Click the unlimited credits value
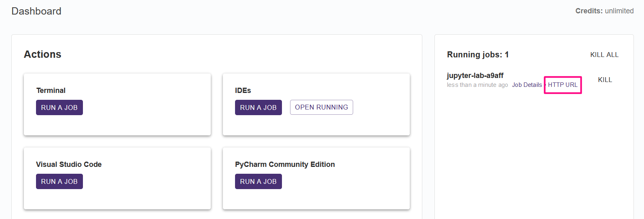The width and height of the screenshot is (644, 219). pos(619,11)
